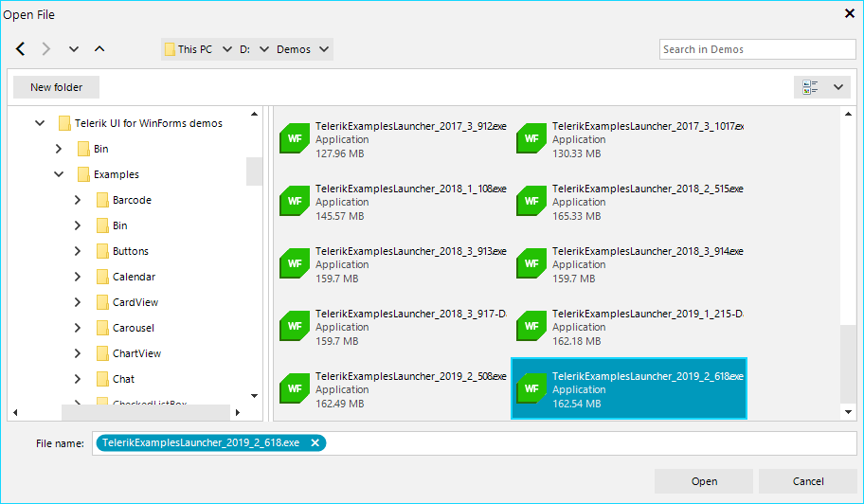This screenshot has width=864, height=504.
Task: Select the Barcode folder in tree
Action: coord(132,200)
